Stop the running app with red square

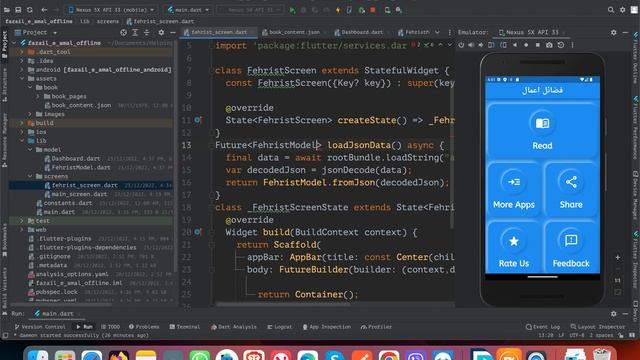coord(373,10)
